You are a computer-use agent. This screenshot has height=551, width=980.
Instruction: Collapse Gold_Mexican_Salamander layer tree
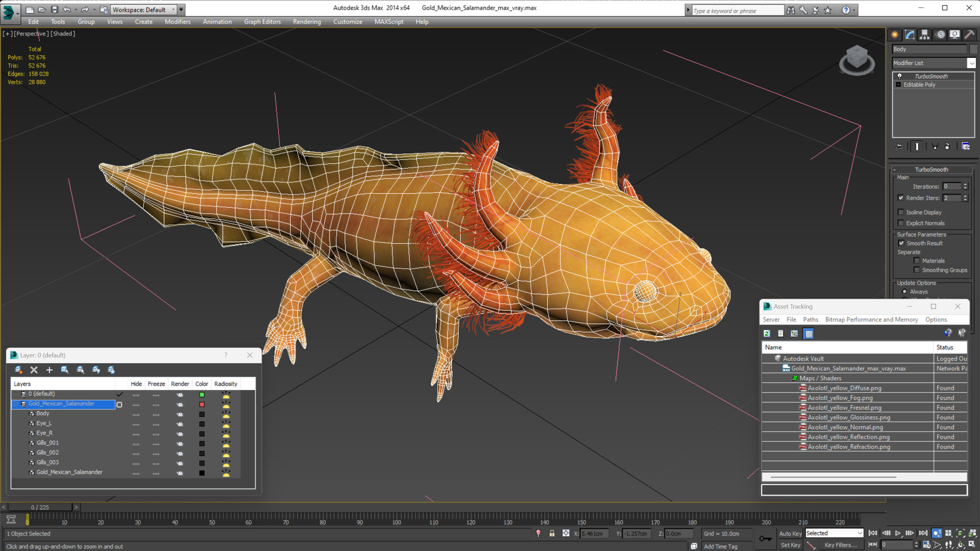pyautogui.click(x=15, y=404)
